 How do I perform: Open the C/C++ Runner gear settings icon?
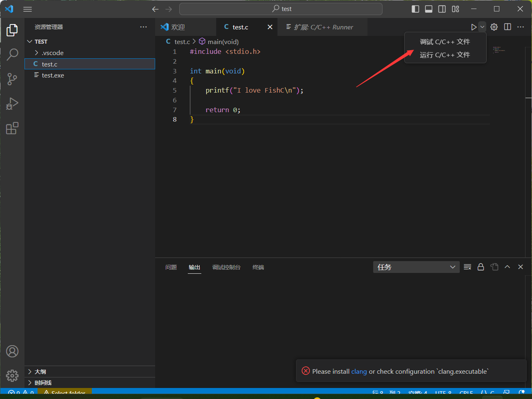pos(494,27)
